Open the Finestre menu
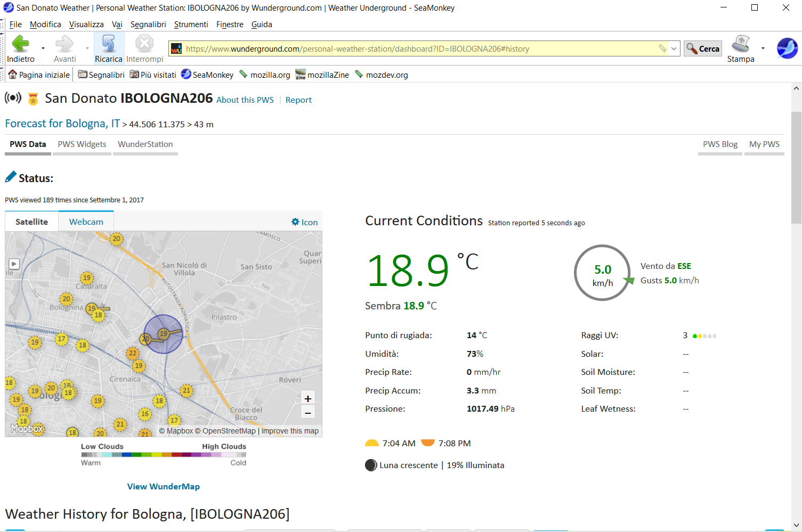The width and height of the screenshot is (802, 532). [x=230, y=24]
